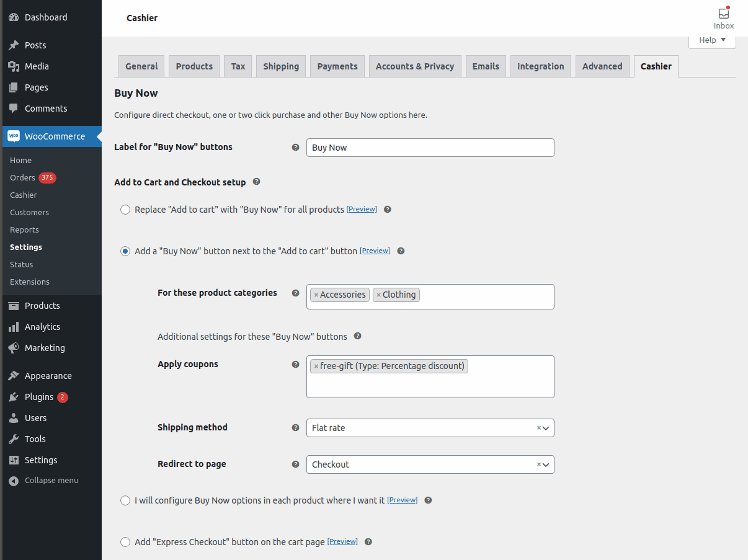Preview the Buy Now next to Add to cart option
Image resolution: width=748 pixels, height=560 pixels.
(x=375, y=251)
